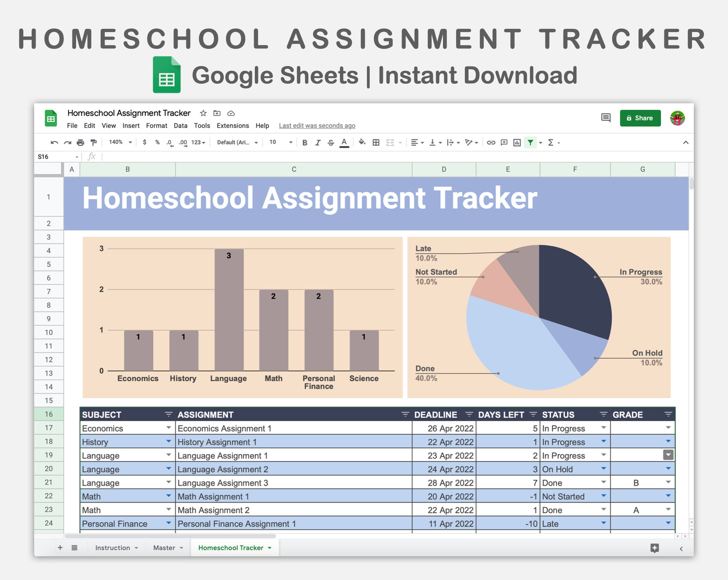Open the History status dropdown in row 18

coord(604,442)
